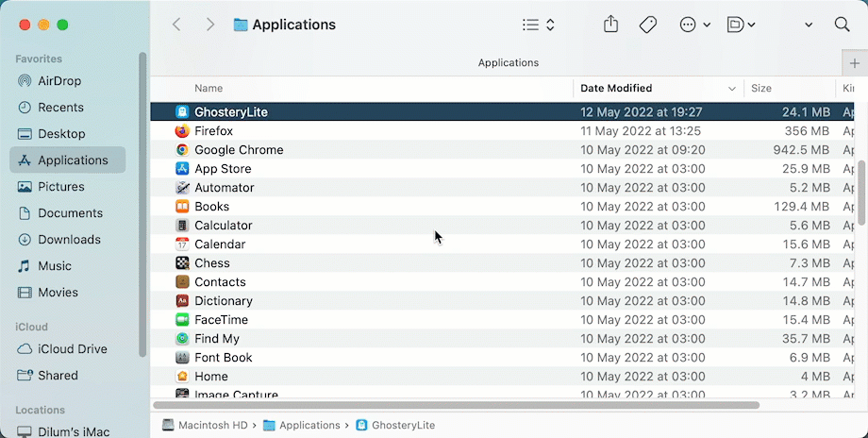Click GhosteryLite in the path bar
Viewport: 868px width, 438px height.
(x=395, y=426)
